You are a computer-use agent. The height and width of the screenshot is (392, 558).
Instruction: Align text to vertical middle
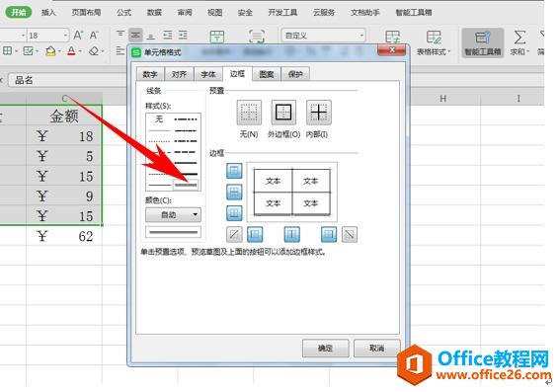(135, 35)
